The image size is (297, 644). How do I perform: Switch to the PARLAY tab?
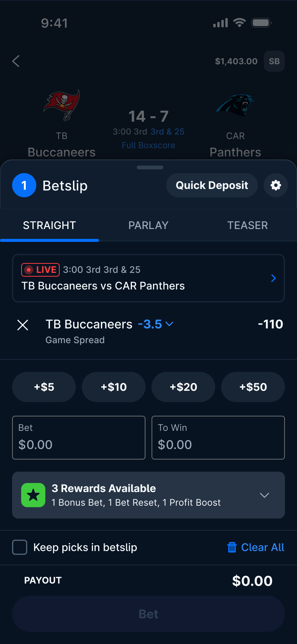(x=148, y=225)
